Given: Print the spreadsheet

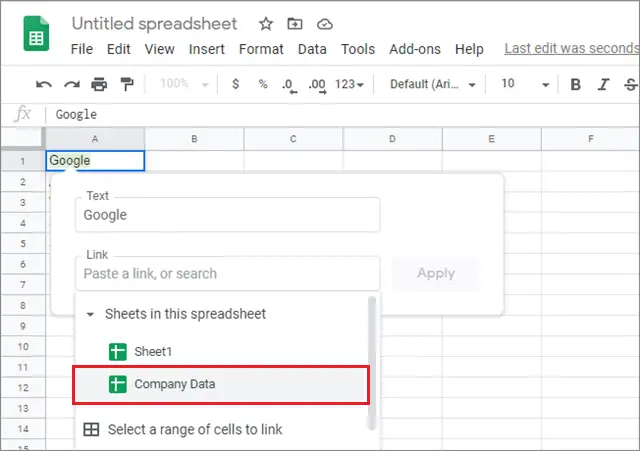Looking at the screenshot, I should [x=99, y=84].
